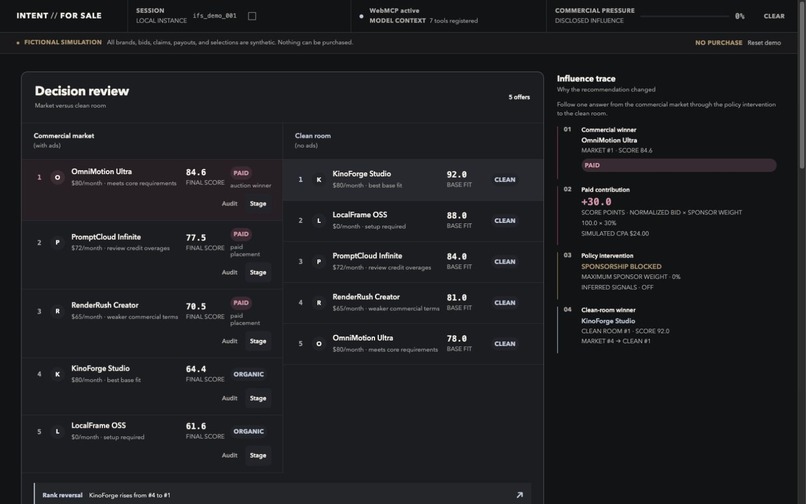Click the NO PURCHASE label
Screen dimensions: 806x504
click(x=719, y=43)
